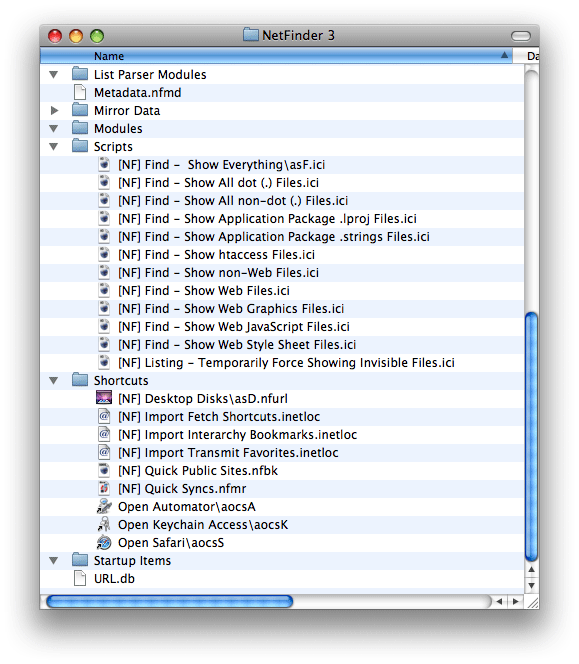Collapse the Scripts folder
Screen dimensions: 579x664
click(x=53, y=147)
